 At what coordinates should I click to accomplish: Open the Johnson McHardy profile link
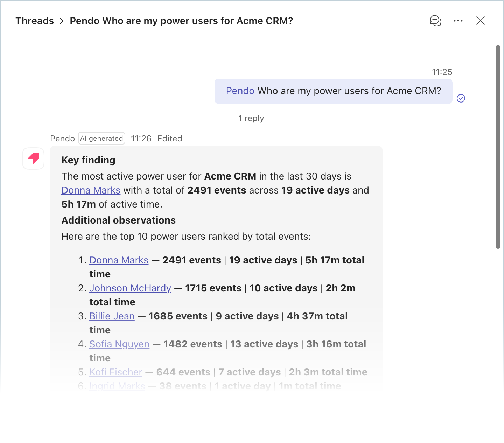[x=130, y=288]
